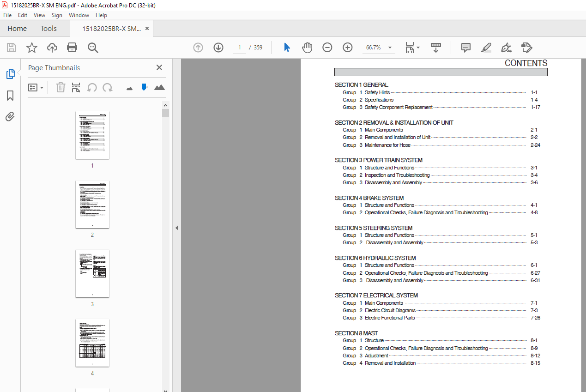The height and width of the screenshot is (392, 586).
Task: Open the Help menu
Action: point(101,15)
